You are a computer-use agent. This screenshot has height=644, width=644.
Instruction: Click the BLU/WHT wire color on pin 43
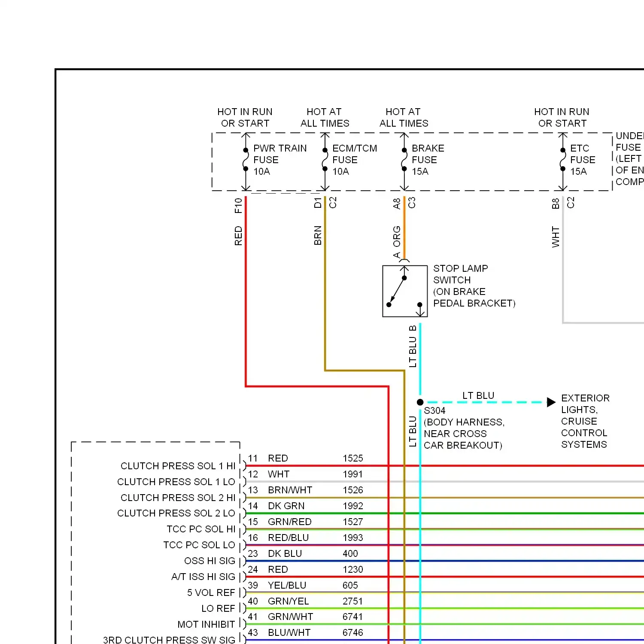pos(289,632)
